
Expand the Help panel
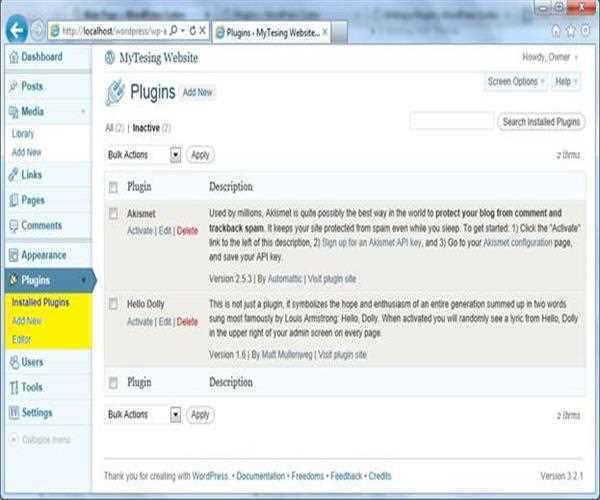(565, 81)
